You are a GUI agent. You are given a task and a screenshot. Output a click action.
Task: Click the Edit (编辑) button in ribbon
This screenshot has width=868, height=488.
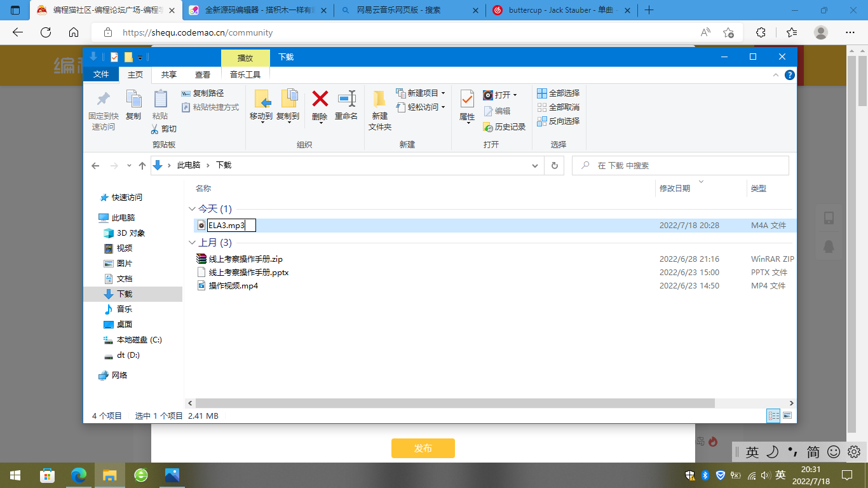(x=496, y=111)
